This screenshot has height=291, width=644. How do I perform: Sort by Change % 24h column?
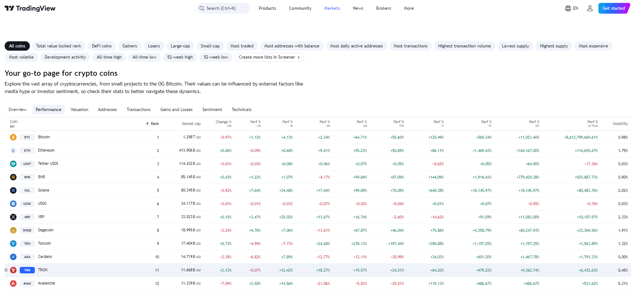coord(223,124)
